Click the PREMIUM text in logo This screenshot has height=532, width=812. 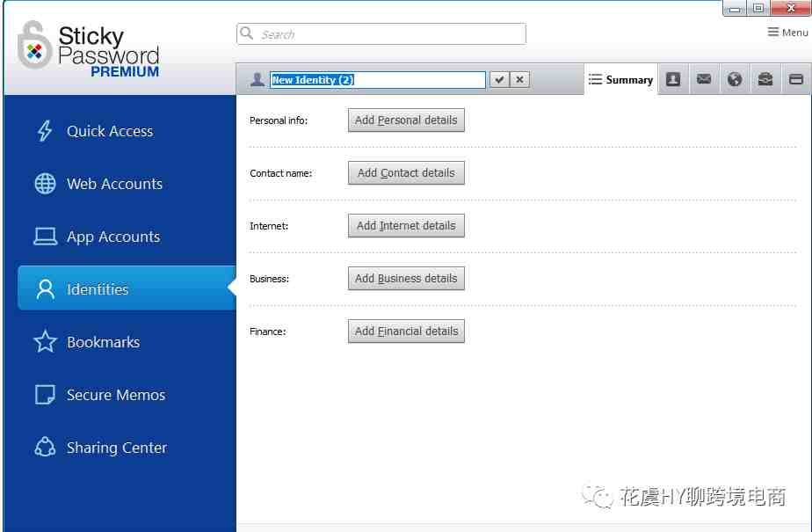coord(125,71)
